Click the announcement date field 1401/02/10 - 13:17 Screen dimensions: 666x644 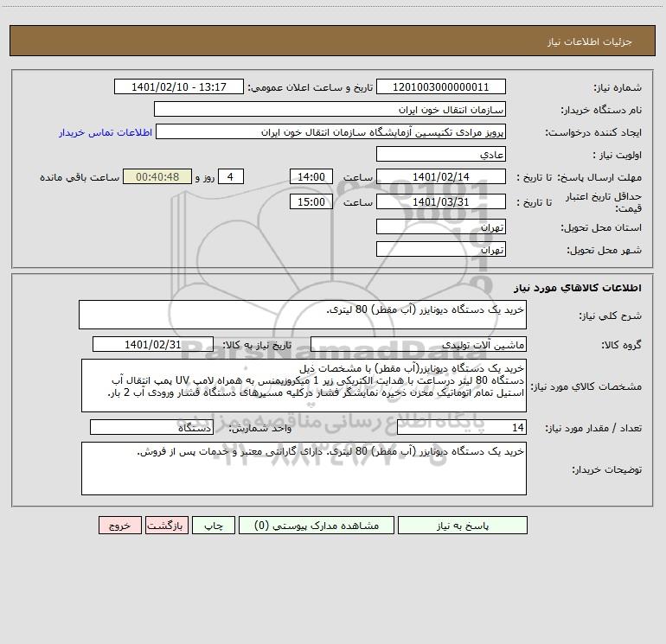[179, 86]
